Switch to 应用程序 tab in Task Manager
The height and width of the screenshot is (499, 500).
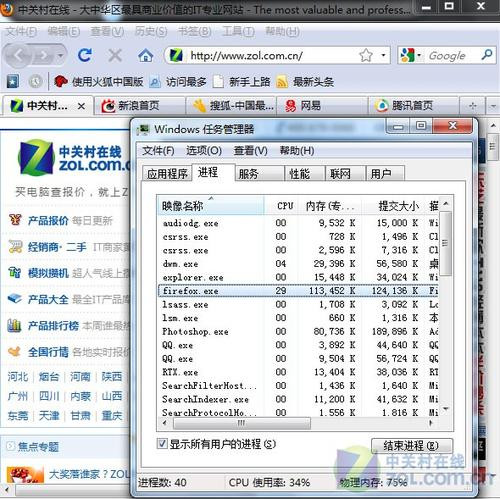[x=167, y=174]
